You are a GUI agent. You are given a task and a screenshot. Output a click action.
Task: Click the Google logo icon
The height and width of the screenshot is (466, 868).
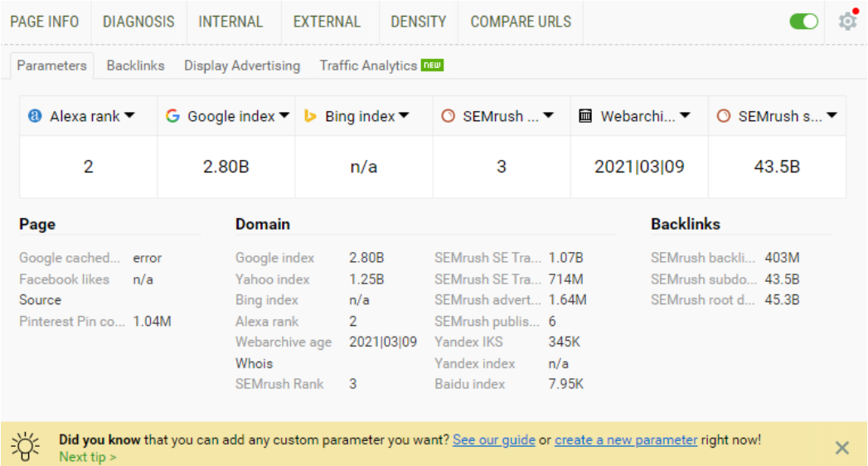[172, 115]
